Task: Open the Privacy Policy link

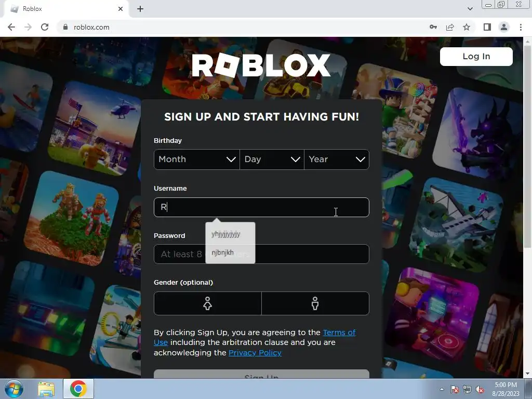Action: pos(255,353)
